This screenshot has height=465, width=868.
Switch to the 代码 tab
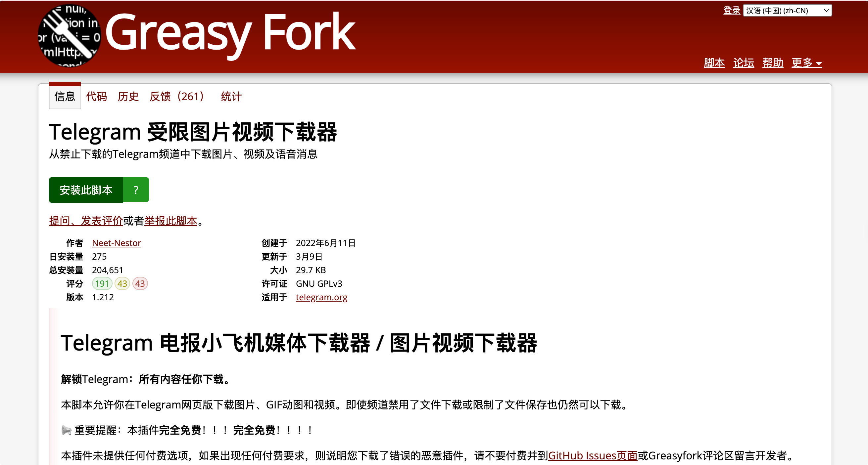pyautogui.click(x=96, y=97)
